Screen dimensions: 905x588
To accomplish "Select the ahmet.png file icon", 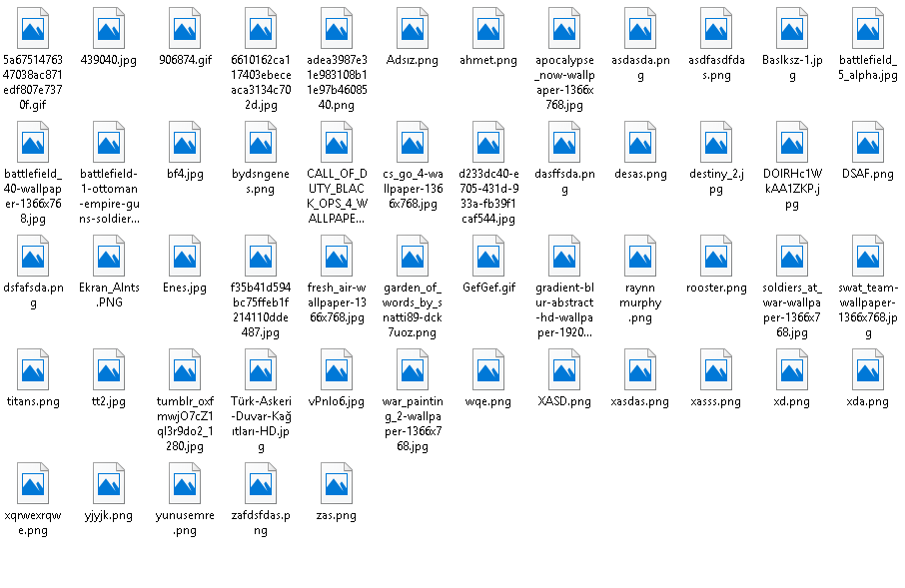I will coord(488,28).
